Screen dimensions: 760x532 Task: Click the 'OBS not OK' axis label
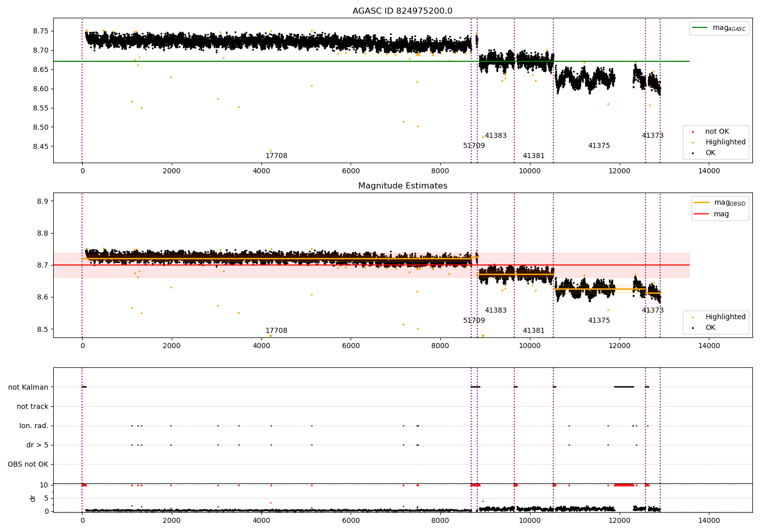[x=28, y=464]
